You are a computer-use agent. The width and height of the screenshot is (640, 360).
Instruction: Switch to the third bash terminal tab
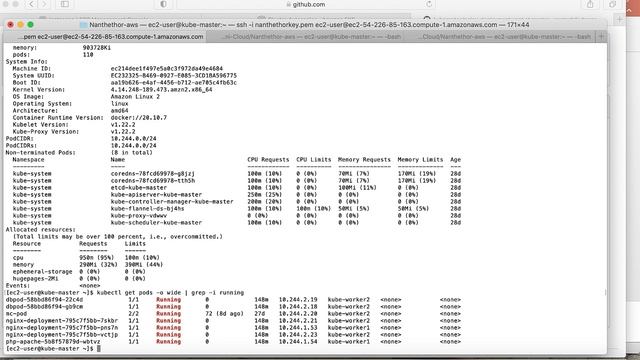(x=505, y=37)
